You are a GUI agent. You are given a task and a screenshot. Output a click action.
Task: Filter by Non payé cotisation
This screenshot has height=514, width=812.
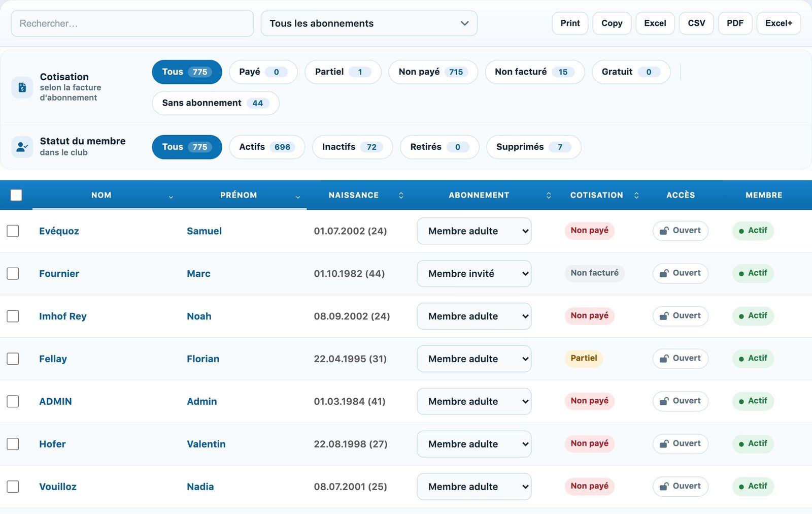coord(433,72)
